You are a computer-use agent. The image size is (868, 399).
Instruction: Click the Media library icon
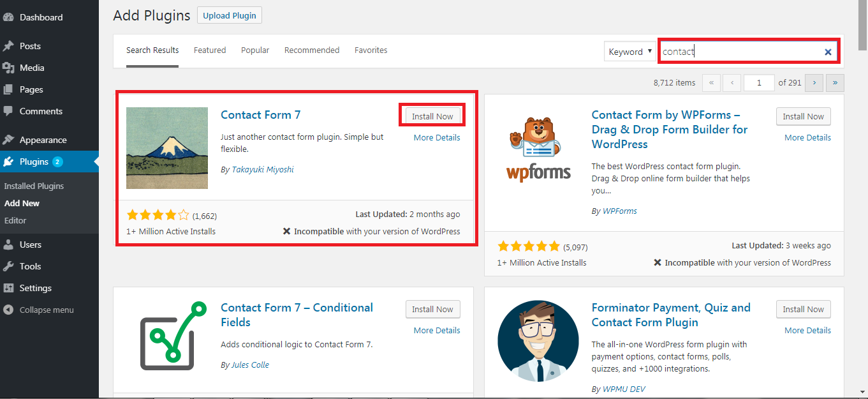(x=8, y=68)
